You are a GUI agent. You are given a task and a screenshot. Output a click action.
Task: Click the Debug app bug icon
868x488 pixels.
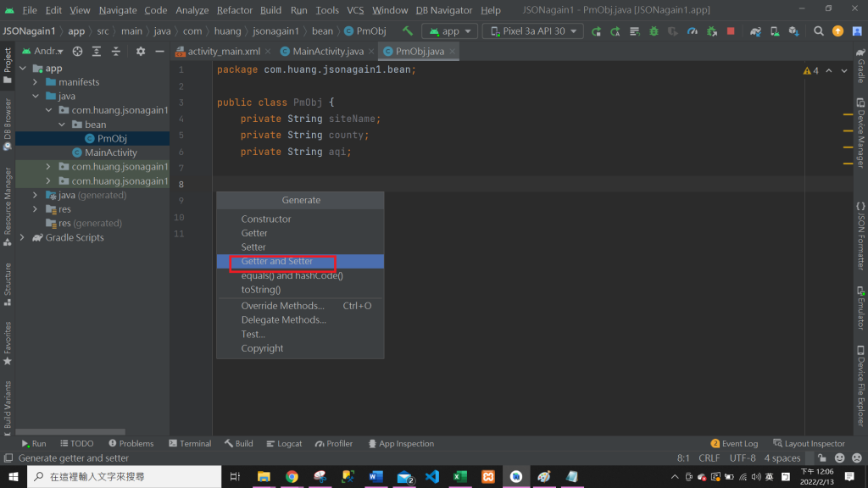[654, 31]
